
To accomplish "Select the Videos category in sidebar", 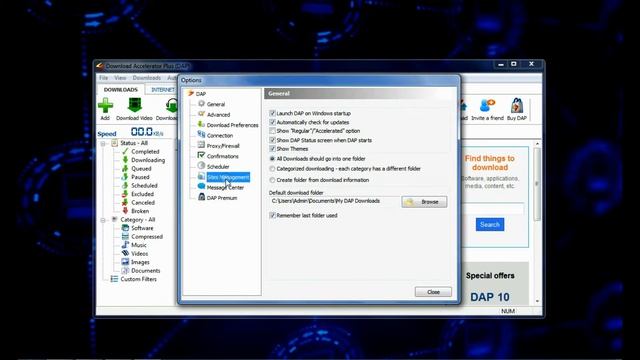I will click(x=140, y=253).
